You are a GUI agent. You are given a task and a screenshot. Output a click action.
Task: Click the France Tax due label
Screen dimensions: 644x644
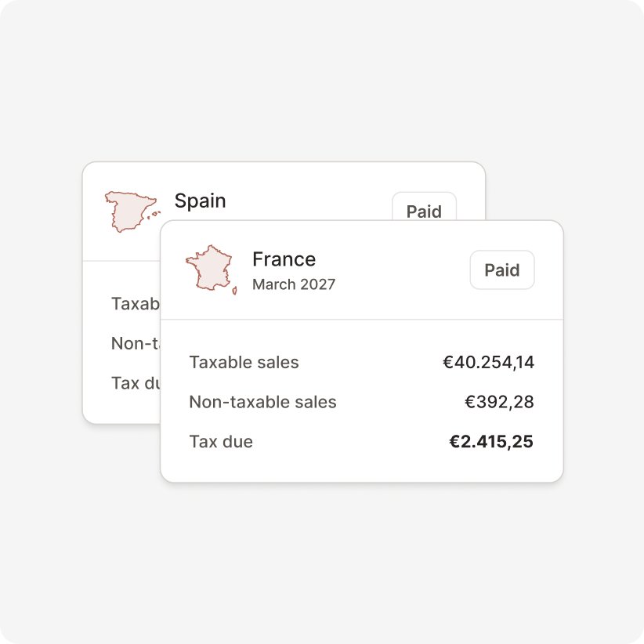click(221, 442)
